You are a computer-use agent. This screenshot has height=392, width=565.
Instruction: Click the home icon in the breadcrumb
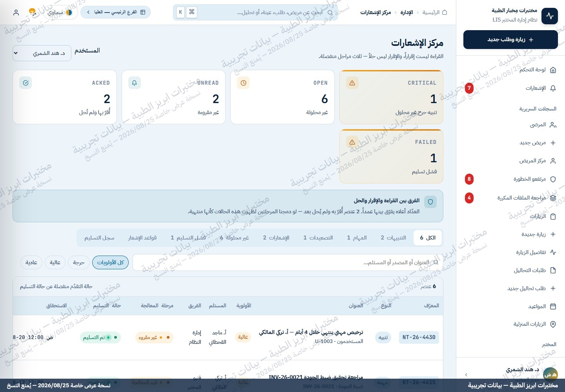click(x=445, y=13)
